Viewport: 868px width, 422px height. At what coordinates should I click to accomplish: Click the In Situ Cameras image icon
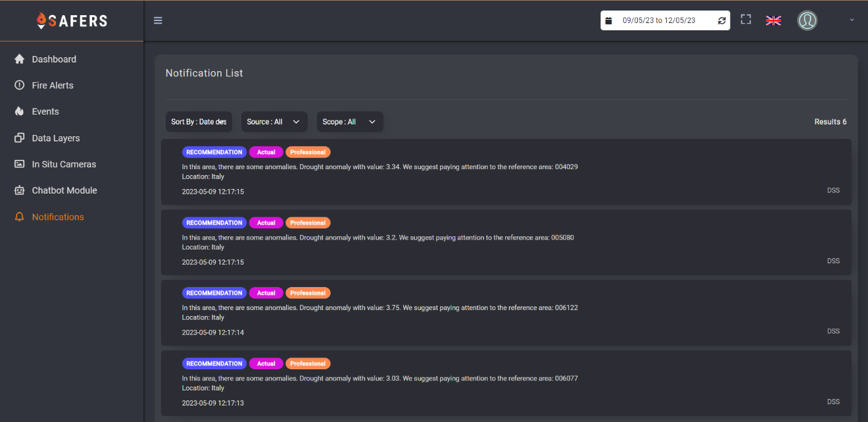click(x=19, y=164)
